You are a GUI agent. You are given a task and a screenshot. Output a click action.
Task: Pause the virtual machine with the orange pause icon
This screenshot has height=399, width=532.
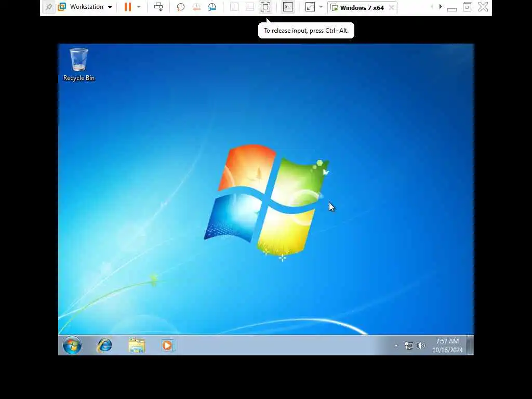[x=128, y=7]
